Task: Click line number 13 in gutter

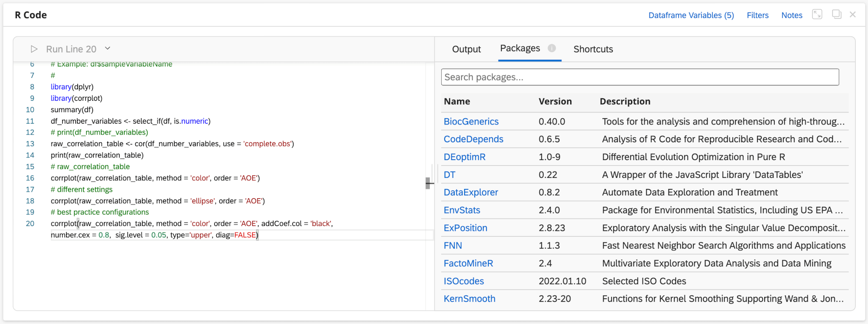Action: [x=30, y=144]
